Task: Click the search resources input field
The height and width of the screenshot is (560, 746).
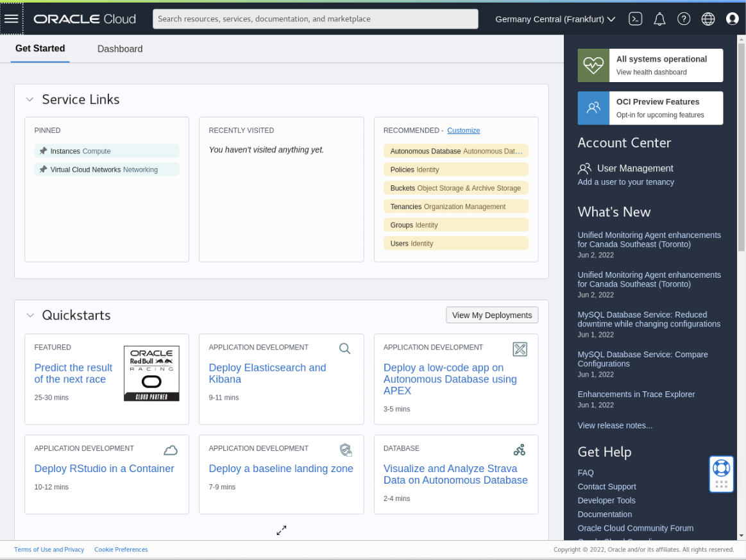Action: (x=316, y=19)
